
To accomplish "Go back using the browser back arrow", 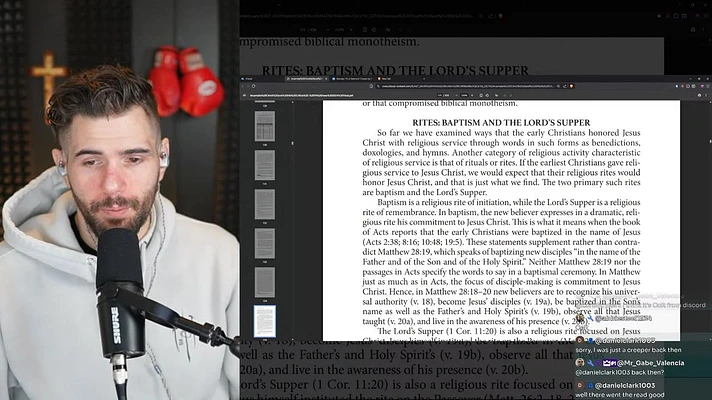I will click(242, 86).
